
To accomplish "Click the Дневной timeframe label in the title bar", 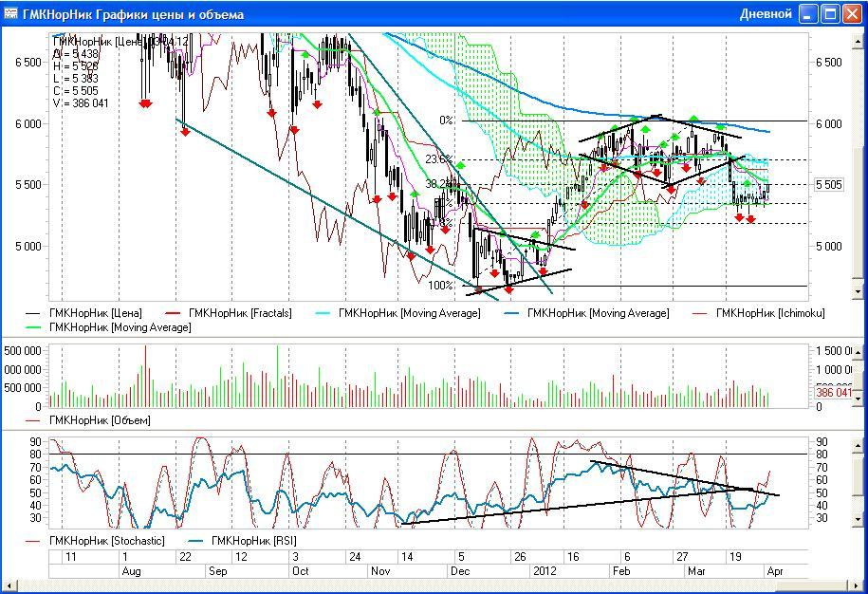I will point(766,14).
